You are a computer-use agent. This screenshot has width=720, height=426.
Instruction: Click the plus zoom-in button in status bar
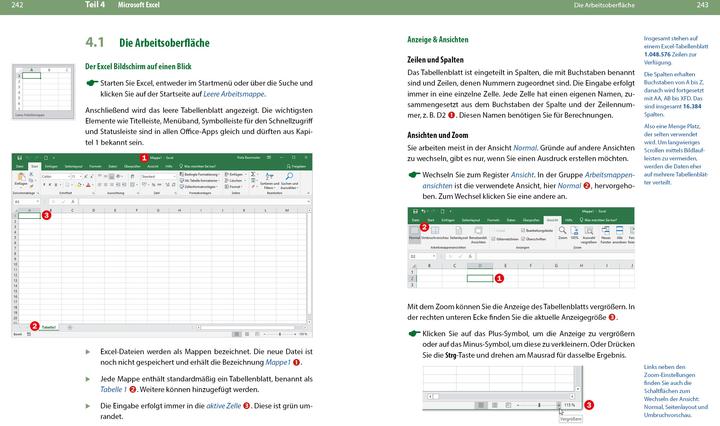(x=558, y=404)
